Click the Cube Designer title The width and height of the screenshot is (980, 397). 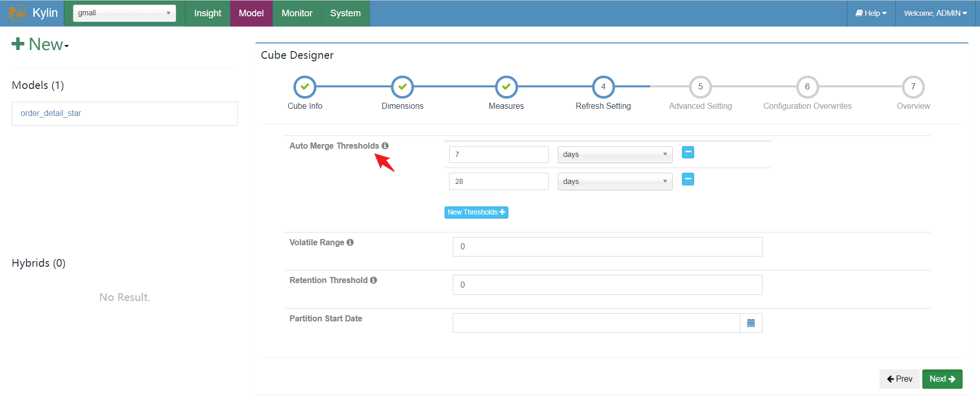pyautogui.click(x=297, y=55)
